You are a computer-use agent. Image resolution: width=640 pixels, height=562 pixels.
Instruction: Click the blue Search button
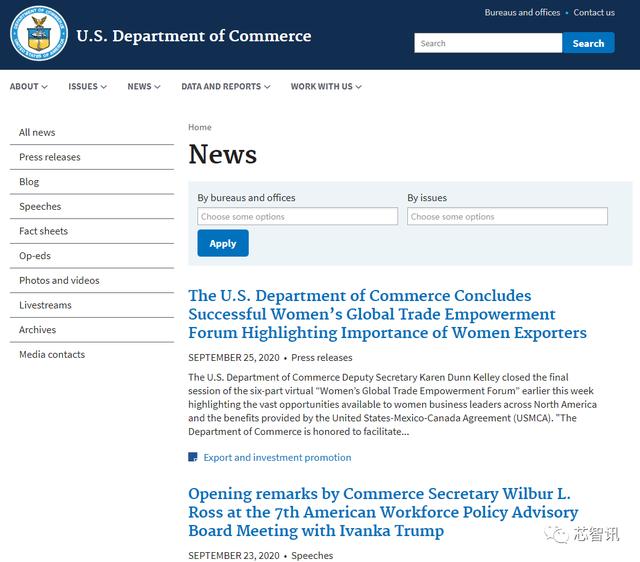[x=588, y=43]
